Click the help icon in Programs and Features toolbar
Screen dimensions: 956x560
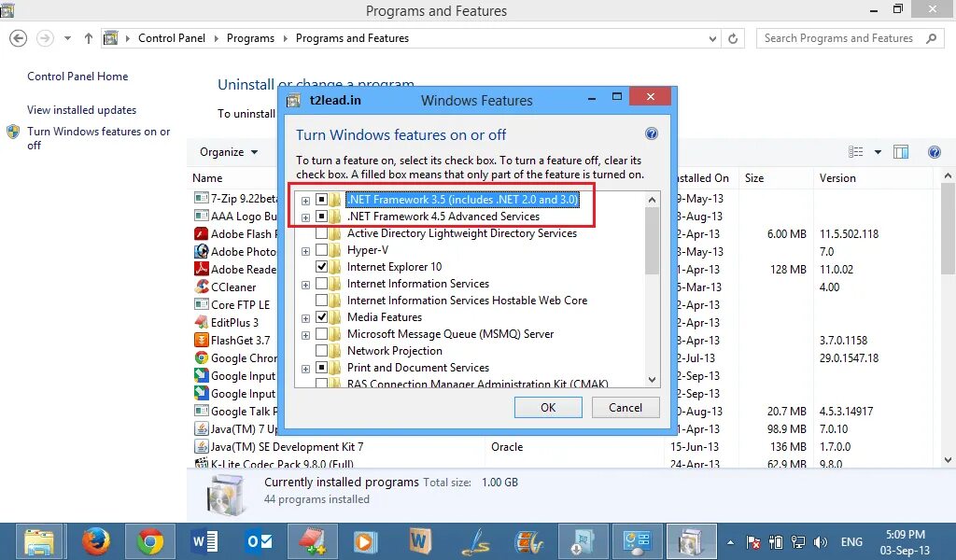(934, 152)
